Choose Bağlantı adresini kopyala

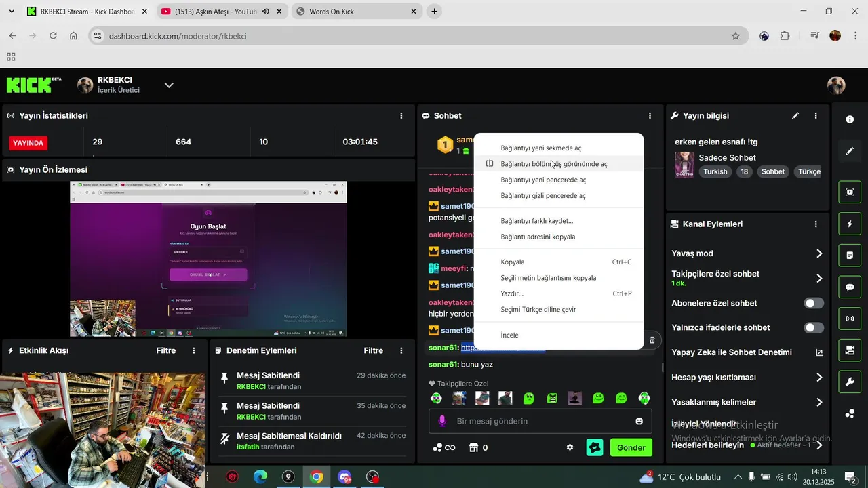(559, 237)
